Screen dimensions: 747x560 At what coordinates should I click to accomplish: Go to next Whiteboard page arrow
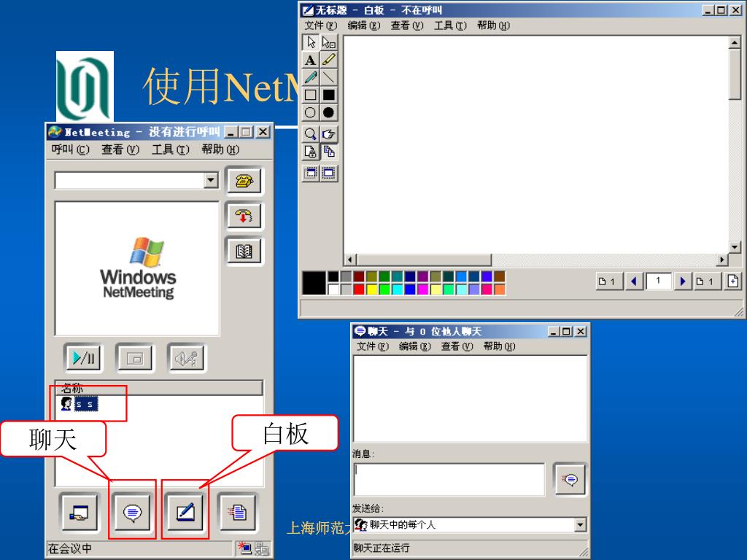tap(683, 281)
